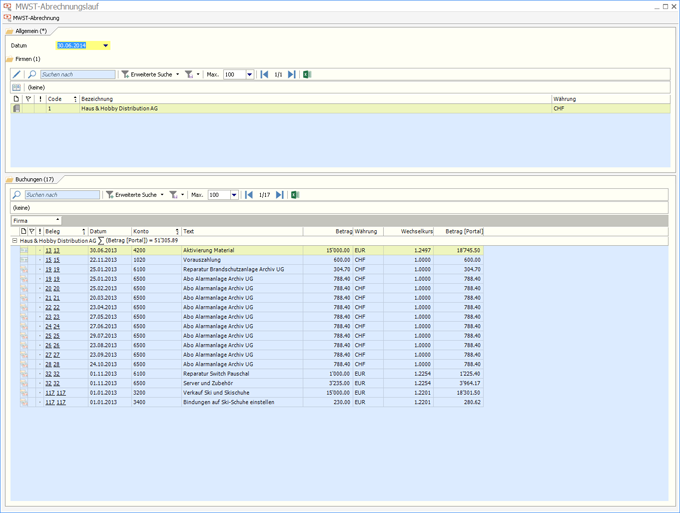
Task: Select the Allgemein (*) tab
Action: [31, 31]
